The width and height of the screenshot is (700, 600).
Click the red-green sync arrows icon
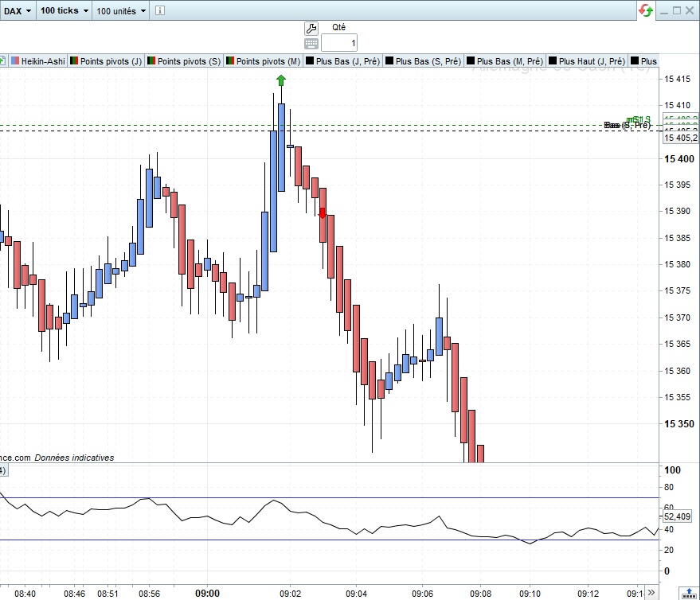[x=646, y=10]
